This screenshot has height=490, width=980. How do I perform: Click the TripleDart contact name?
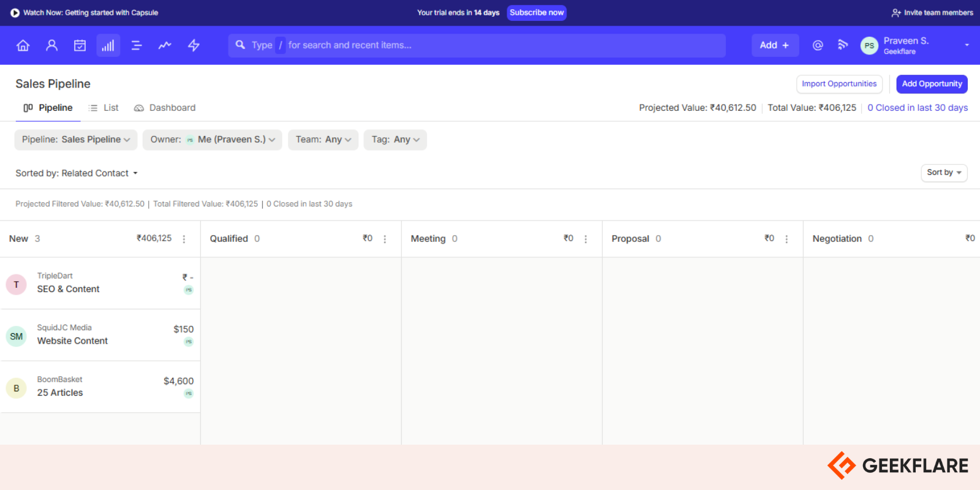pyautogui.click(x=55, y=276)
